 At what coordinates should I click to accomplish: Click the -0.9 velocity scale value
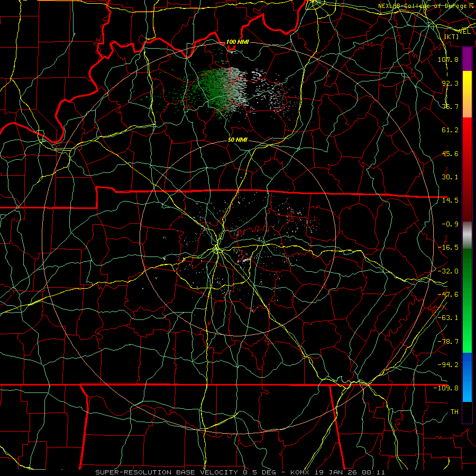click(450, 224)
